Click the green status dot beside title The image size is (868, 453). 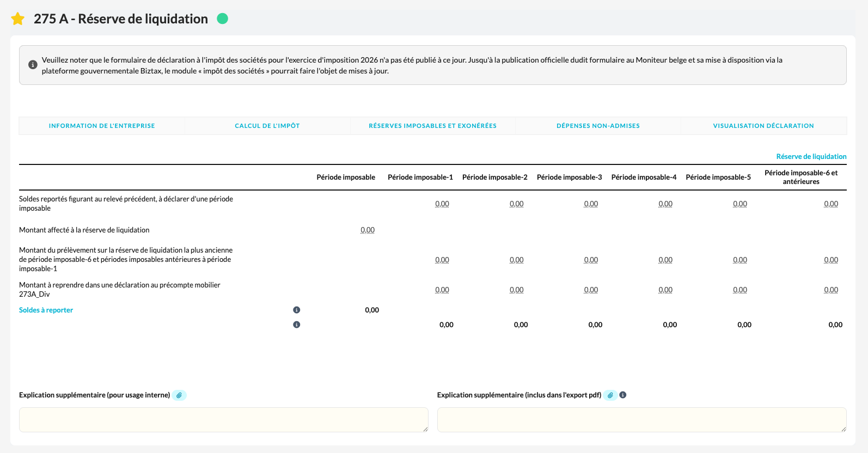(x=222, y=19)
